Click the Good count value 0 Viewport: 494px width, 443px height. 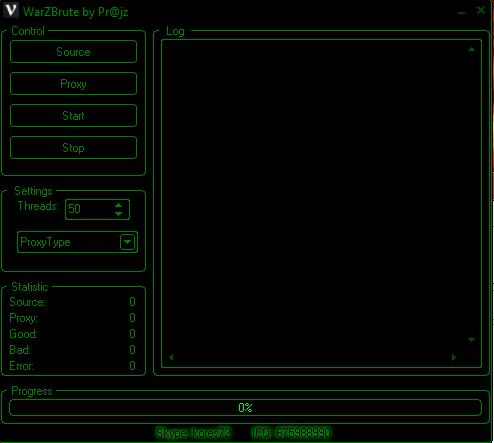click(132, 334)
